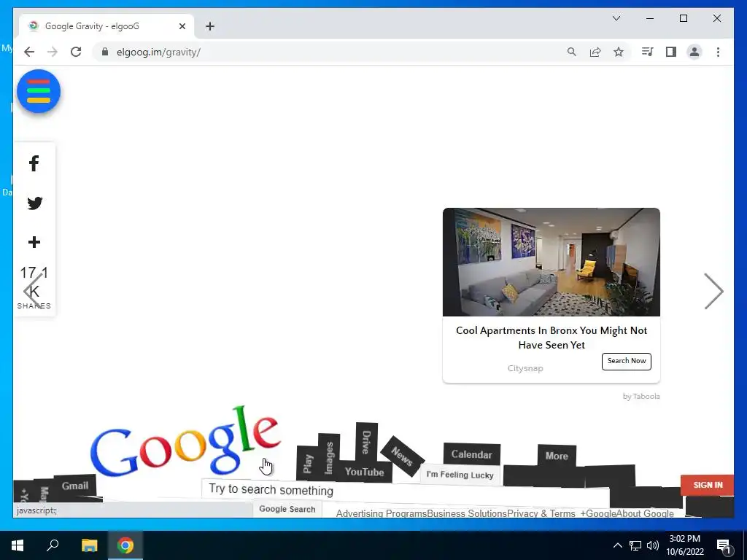This screenshot has height=560, width=747.
Task: Open the volume tray icon
Action: point(653,545)
